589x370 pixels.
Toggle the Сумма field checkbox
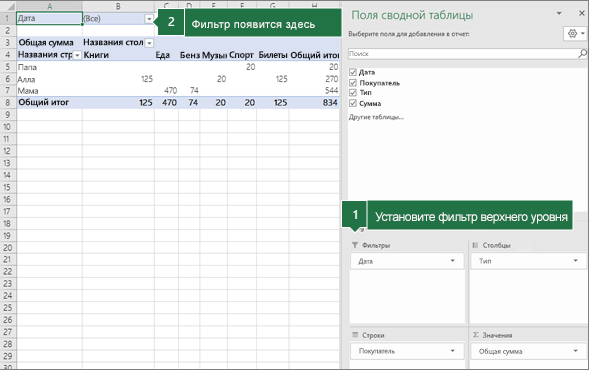click(353, 103)
